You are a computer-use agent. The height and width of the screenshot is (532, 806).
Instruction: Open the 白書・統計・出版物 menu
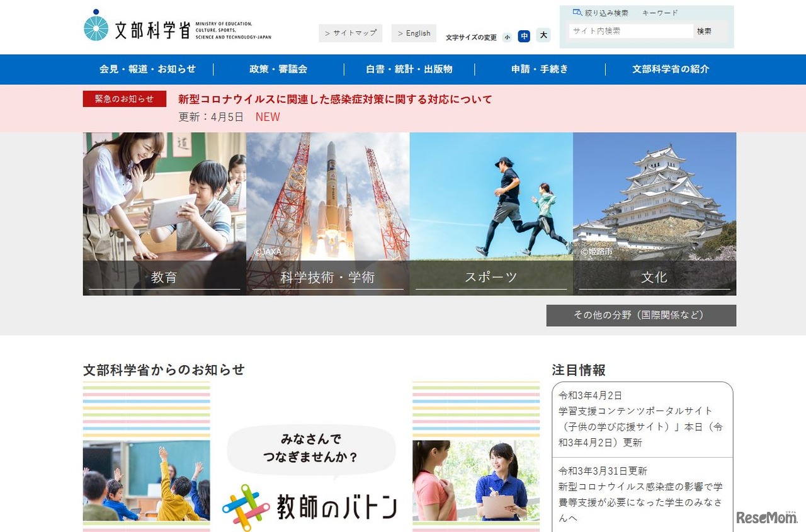pos(409,69)
